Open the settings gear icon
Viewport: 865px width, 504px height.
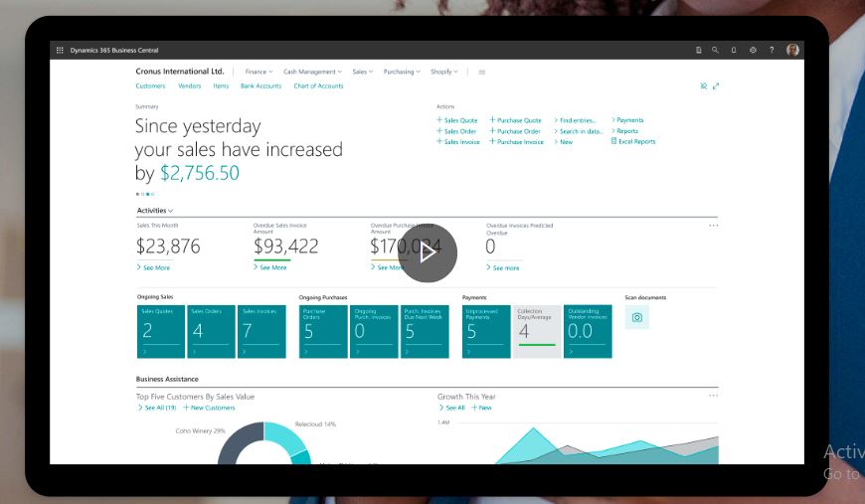(x=753, y=50)
